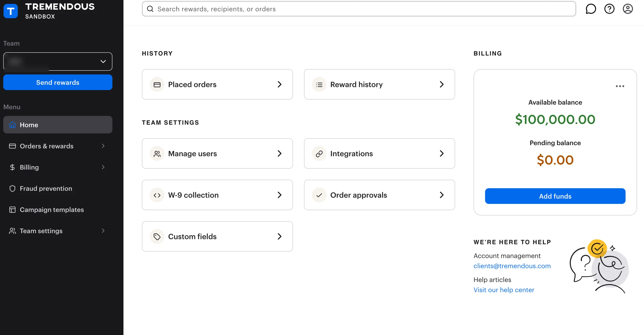Expand Orders & rewards submenu
The width and height of the screenshot is (644, 335).
[103, 146]
